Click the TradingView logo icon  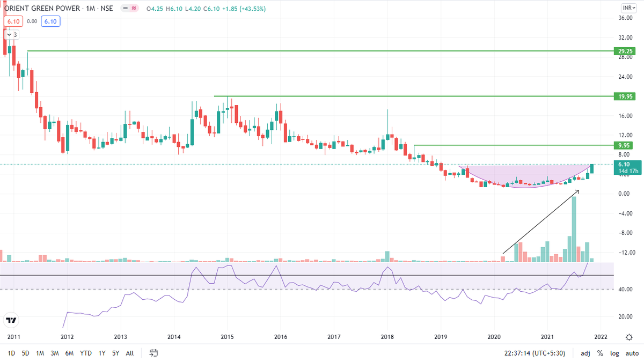(x=11, y=321)
